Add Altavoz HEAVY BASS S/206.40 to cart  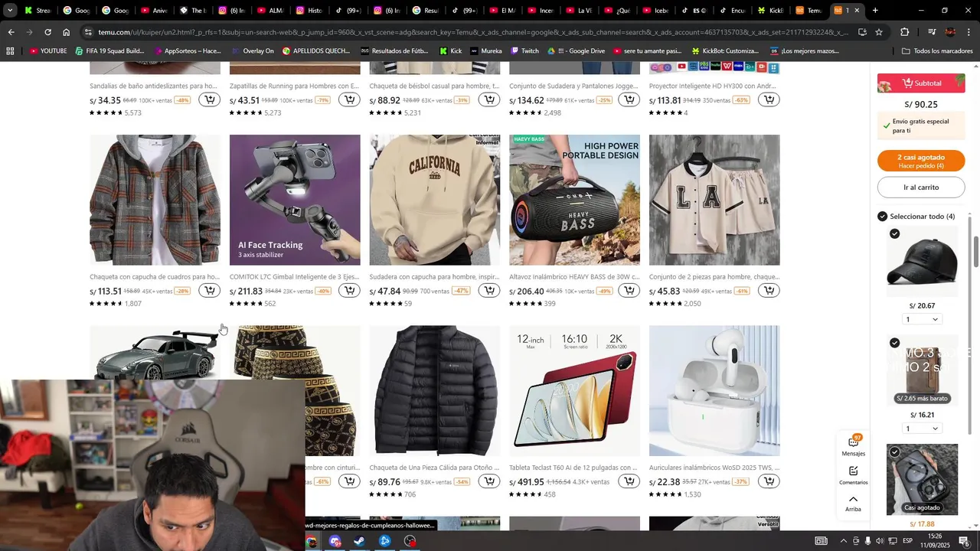coord(629,291)
